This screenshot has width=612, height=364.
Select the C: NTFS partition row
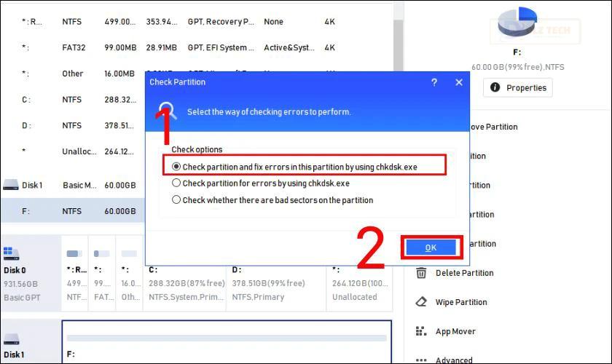(x=73, y=100)
